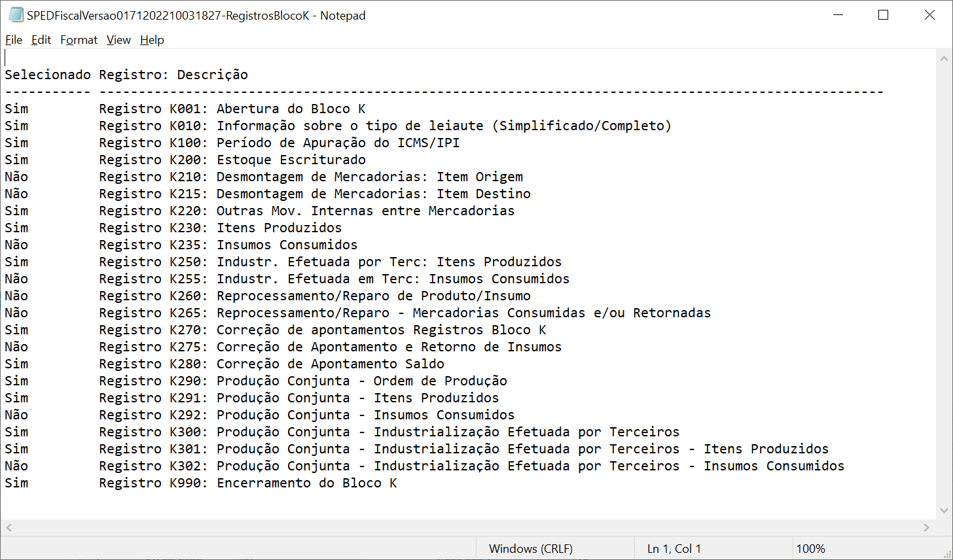
Task: Open the Help menu
Action: [x=152, y=40]
